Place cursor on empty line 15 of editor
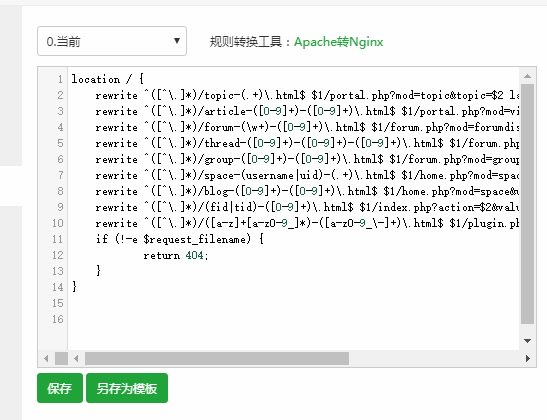547x420 pixels. pyautogui.click(x=293, y=303)
